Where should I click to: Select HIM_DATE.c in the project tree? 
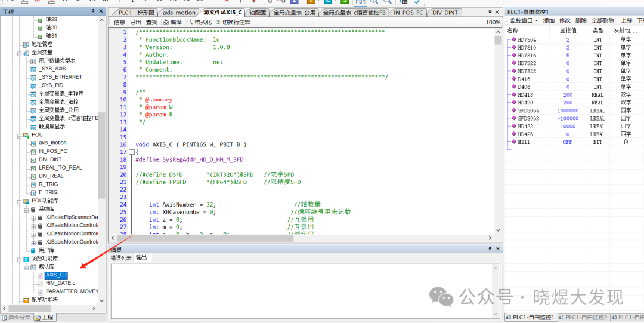coord(60,283)
